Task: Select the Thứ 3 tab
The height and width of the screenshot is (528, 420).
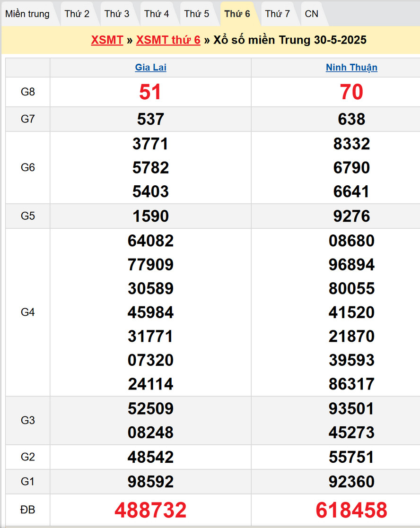Action: click(x=117, y=14)
